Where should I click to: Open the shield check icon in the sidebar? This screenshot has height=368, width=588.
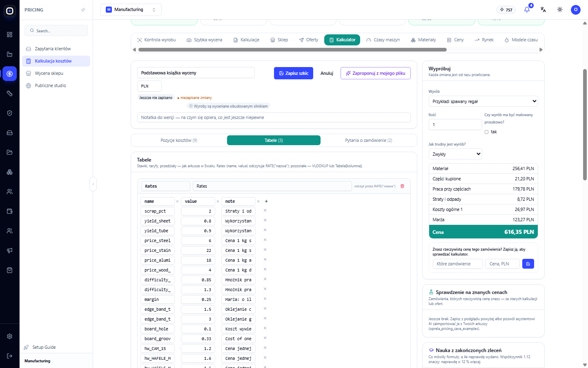point(10,113)
